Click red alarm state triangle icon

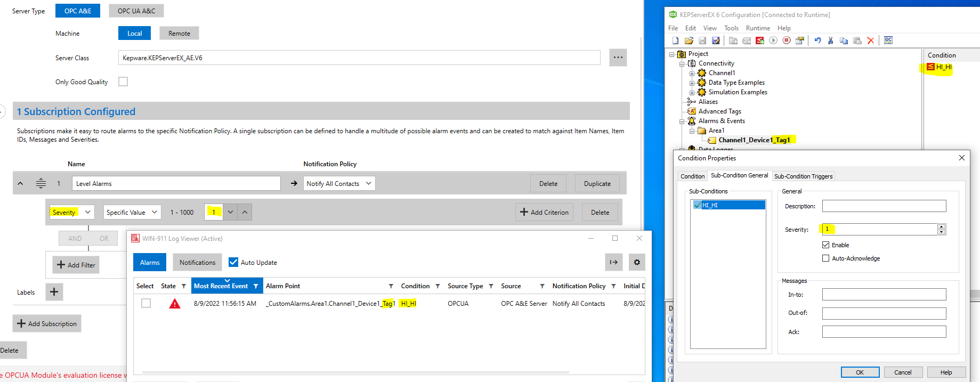click(x=175, y=304)
